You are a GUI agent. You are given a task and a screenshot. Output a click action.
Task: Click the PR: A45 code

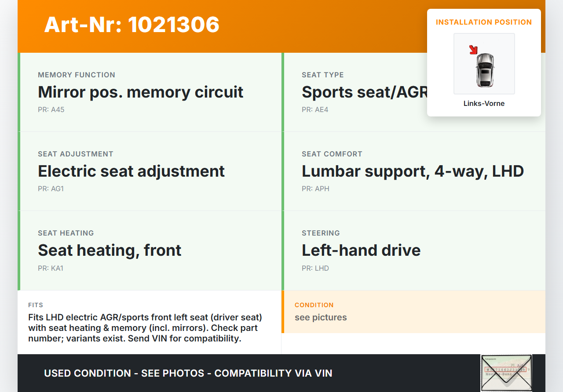[51, 110]
